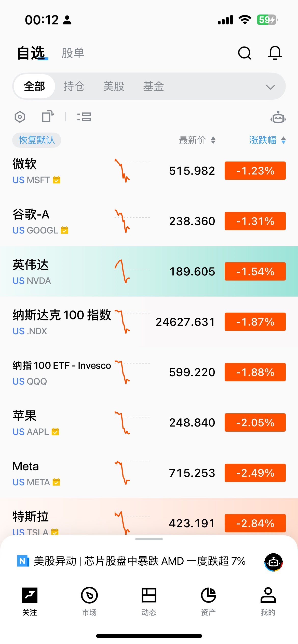This screenshot has width=298, height=644.
Task: Switch to the 股单 tab
Action: click(x=73, y=53)
